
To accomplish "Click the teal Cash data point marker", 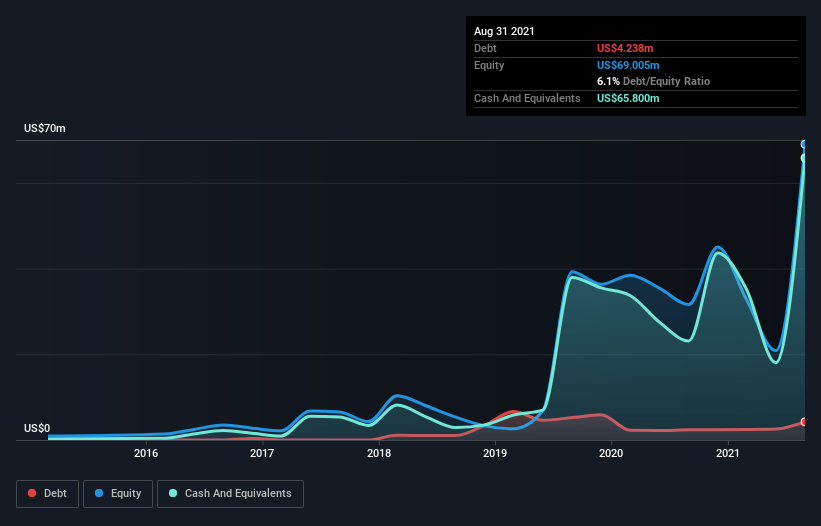I will pyautogui.click(x=804, y=158).
